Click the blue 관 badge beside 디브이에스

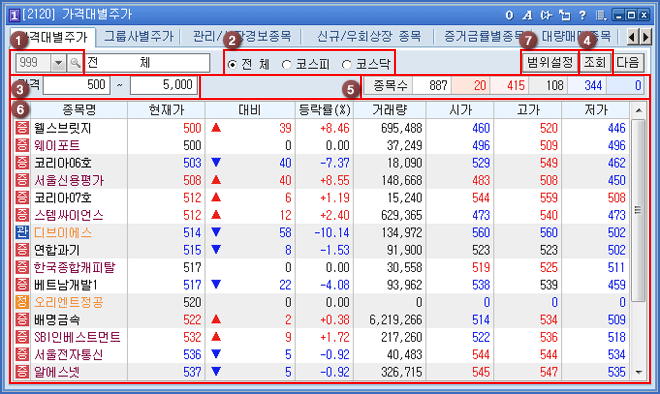22,232
